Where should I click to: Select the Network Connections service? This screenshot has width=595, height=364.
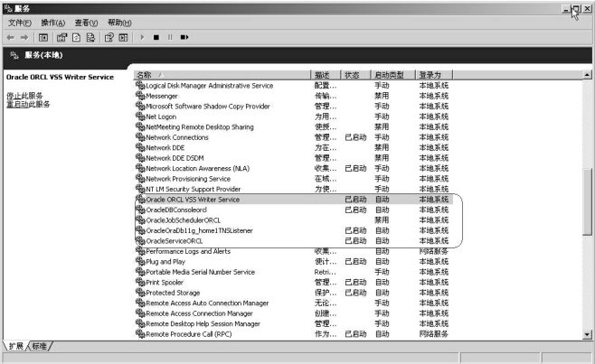click(x=177, y=137)
